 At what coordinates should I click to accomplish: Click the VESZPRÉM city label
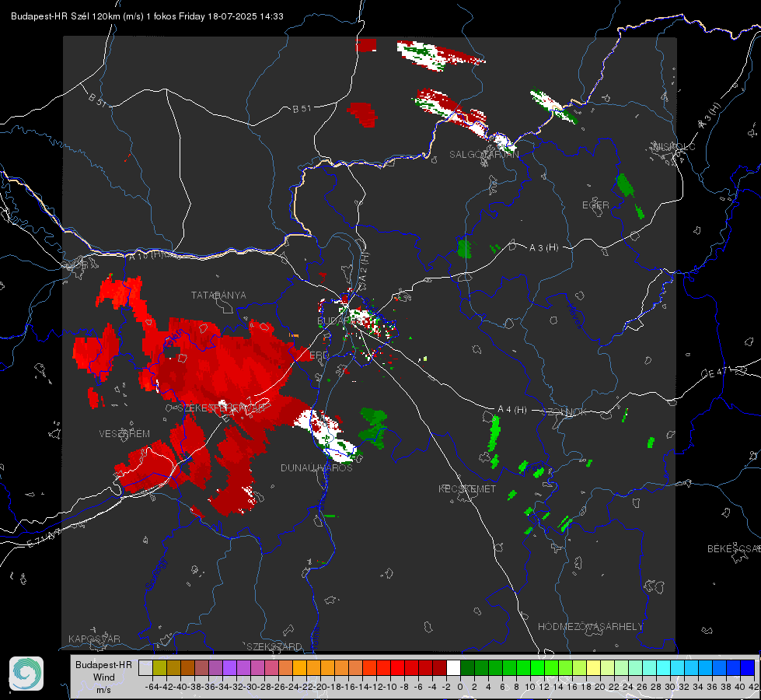[124, 434]
